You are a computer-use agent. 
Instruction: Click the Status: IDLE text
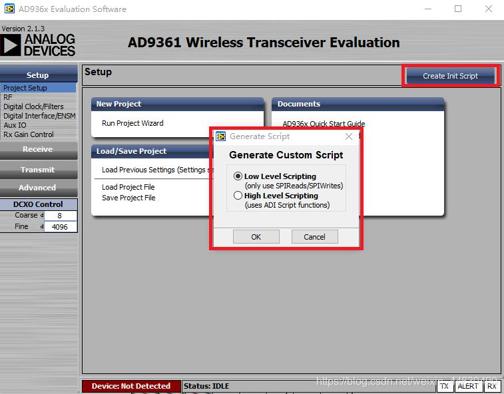[x=206, y=386]
